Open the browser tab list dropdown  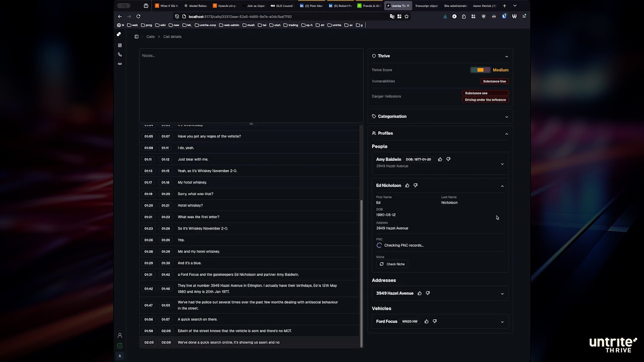(515, 6)
